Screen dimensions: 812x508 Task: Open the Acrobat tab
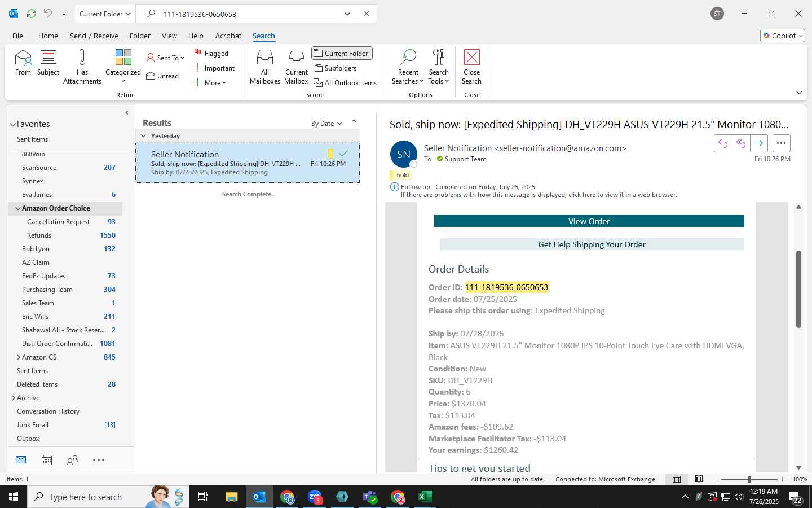(x=228, y=36)
